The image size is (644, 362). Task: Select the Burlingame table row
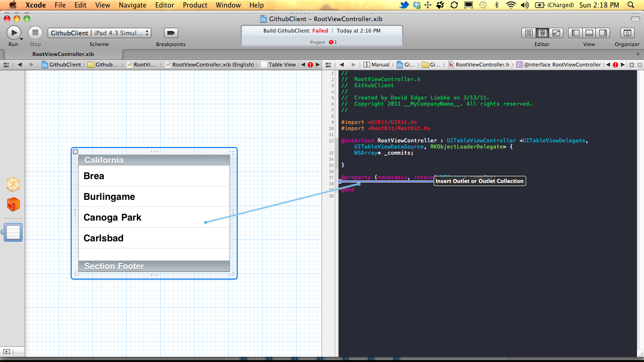(154, 197)
